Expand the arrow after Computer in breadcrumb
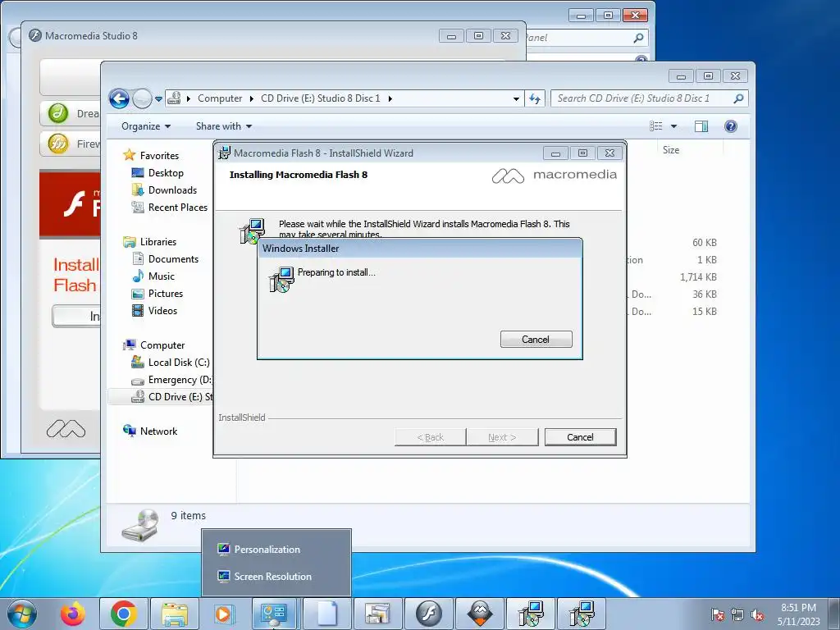Viewport: 840px width, 630px height. [251, 98]
